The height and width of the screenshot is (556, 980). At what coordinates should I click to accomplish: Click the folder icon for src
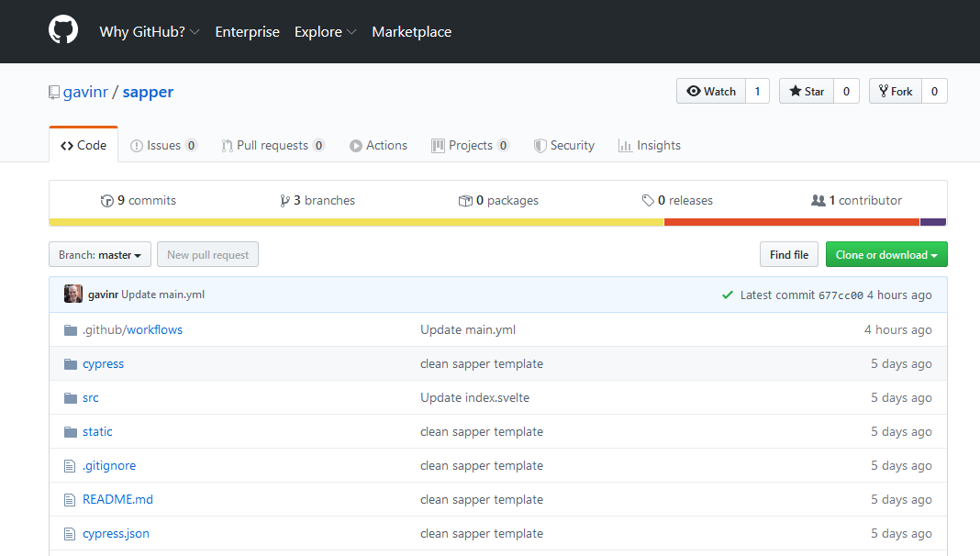pyautogui.click(x=71, y=398)
